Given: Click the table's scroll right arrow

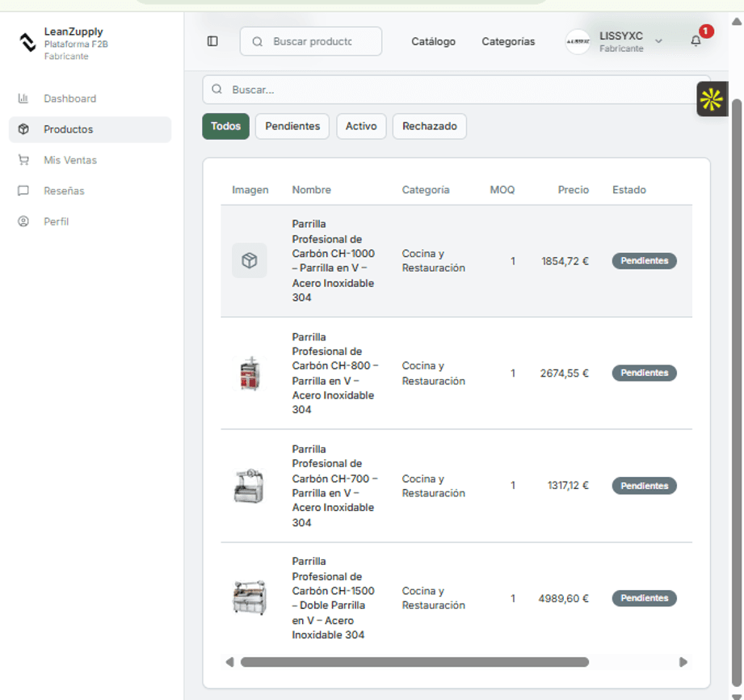Looking at the screenshot, I should 683,662.
